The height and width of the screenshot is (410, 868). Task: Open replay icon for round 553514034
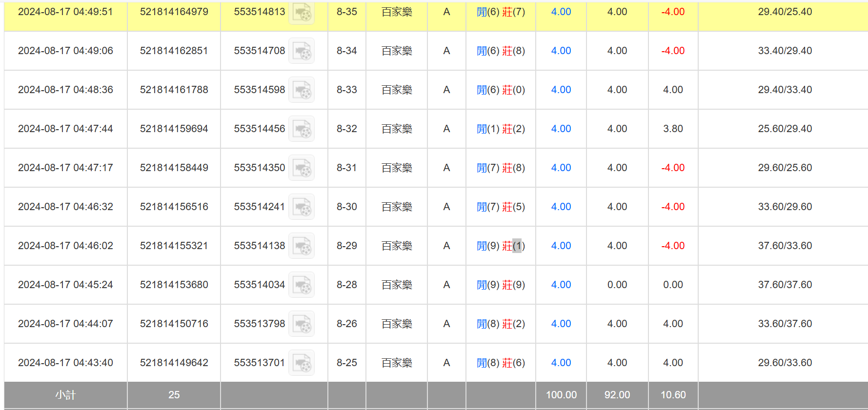(x=302, y=285)
